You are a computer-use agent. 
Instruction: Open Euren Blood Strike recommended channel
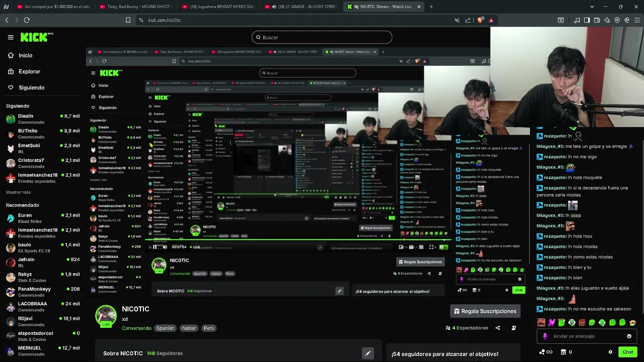click(43, 218)
